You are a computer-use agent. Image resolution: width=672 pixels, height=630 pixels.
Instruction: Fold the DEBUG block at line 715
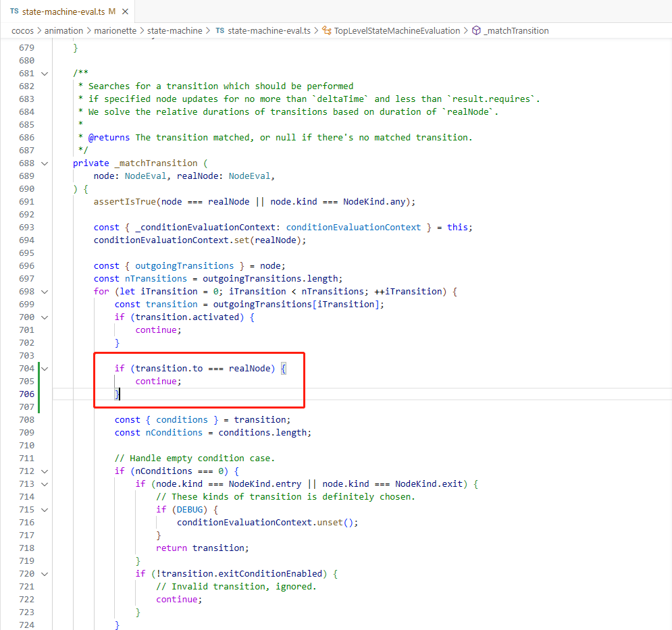pyautogui.click(x=45, y=510)
